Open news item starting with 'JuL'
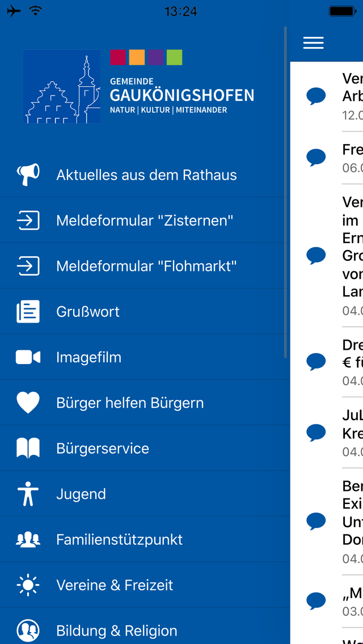The image size is (363, 644). pyautogui.click(x=326, y=433)
